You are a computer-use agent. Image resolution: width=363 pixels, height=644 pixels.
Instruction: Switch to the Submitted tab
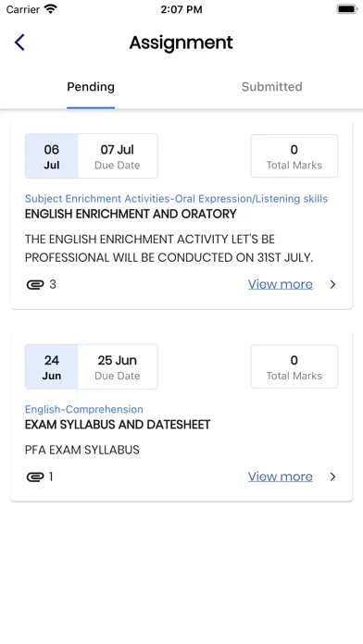coord(271,87)
